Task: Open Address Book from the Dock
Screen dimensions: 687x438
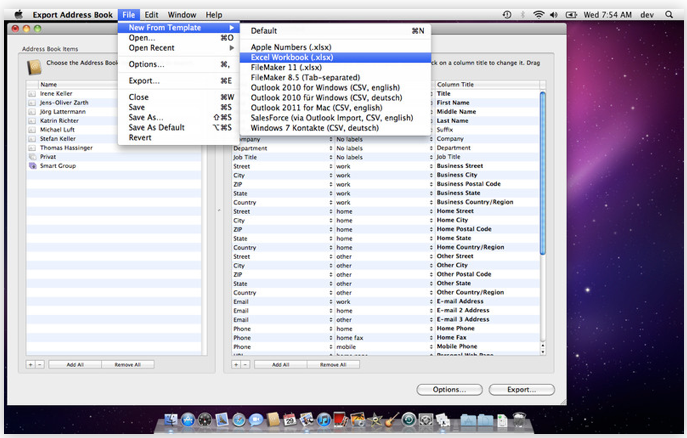Action: point(273,420)
